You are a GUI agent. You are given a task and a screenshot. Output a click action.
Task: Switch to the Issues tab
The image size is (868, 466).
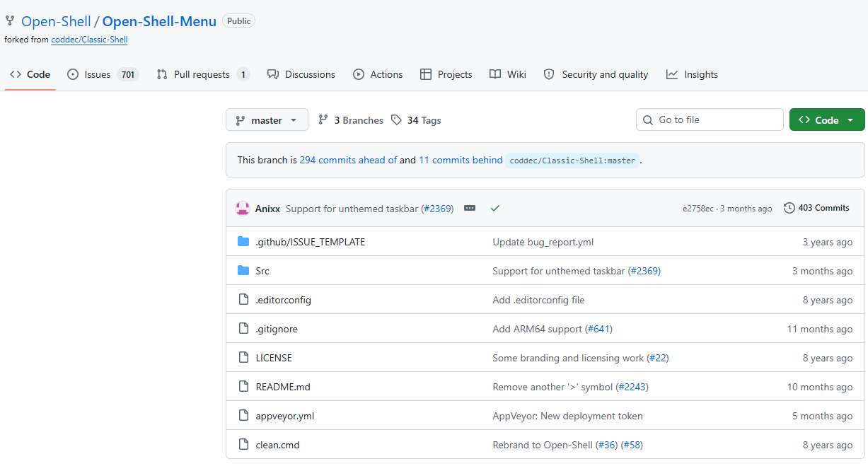point(98,74)
